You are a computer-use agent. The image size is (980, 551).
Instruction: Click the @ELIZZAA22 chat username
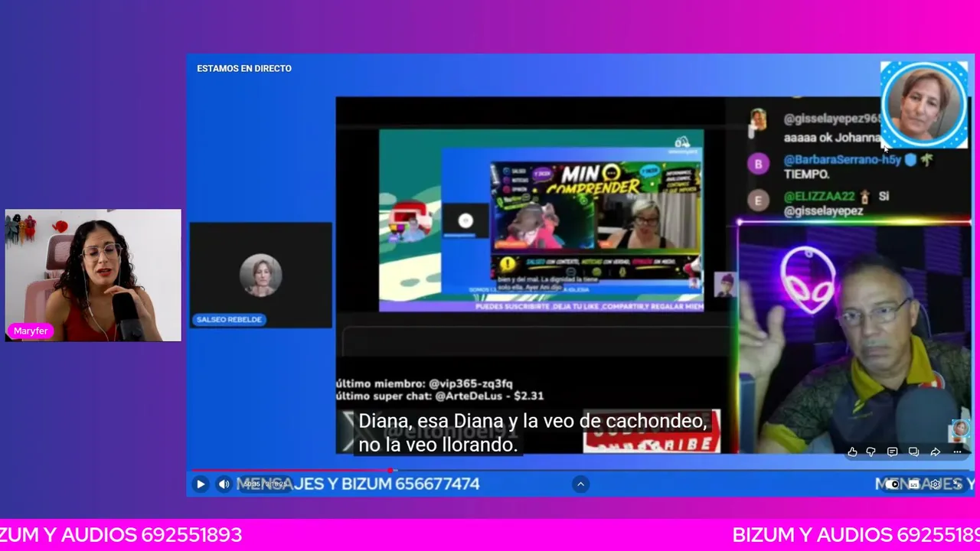click(819, 197)
